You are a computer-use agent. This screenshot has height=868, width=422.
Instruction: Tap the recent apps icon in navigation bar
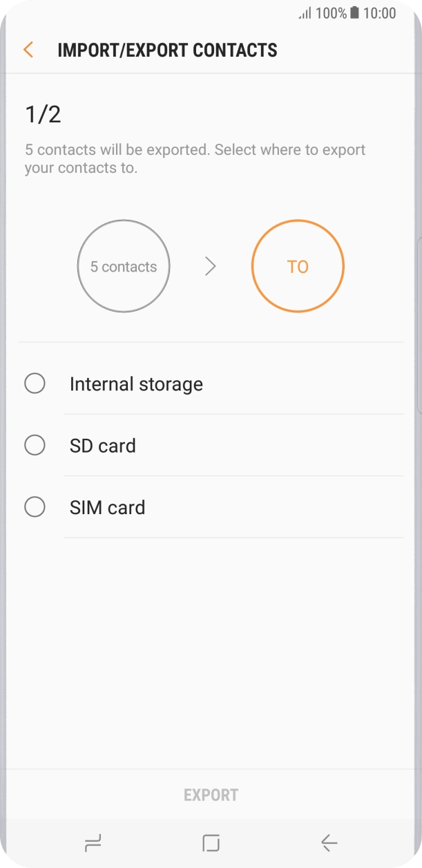point(92,843)
